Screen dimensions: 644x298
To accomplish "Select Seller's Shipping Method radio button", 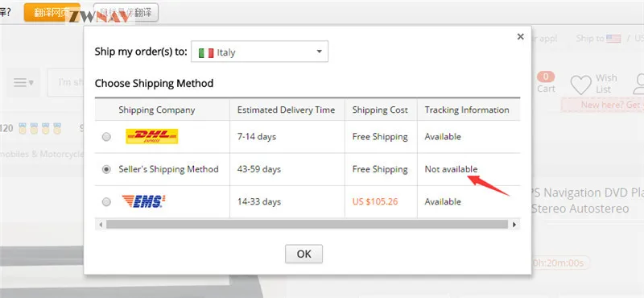I will (106, 169).
